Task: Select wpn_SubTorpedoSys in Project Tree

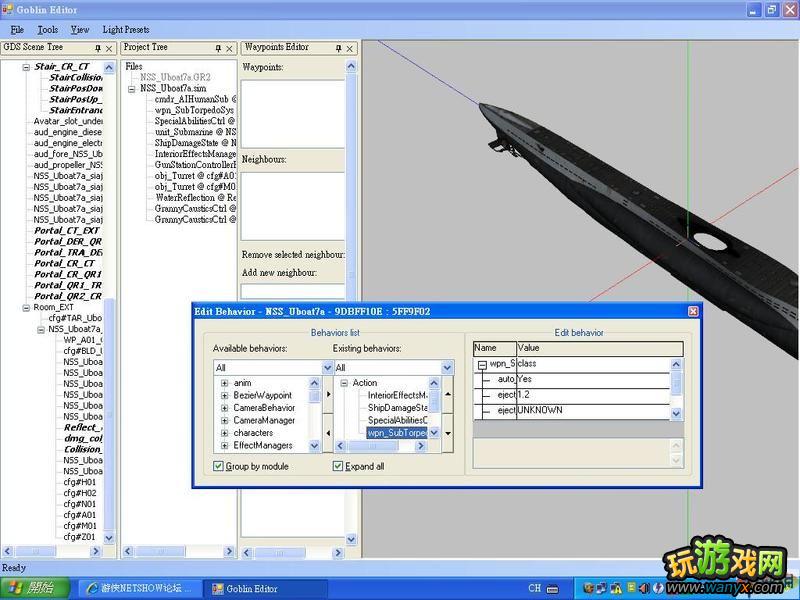Action: tap(195, 110)
